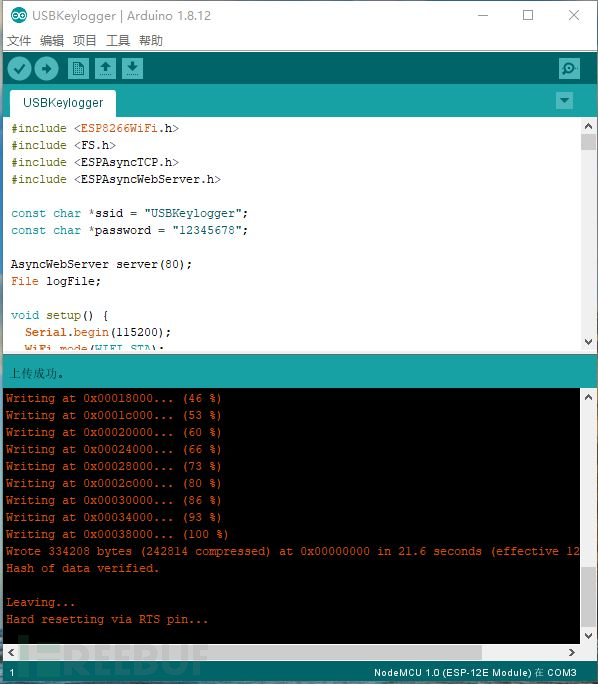The image size is (598, 684).
Task: Open the 文件 menu
Action: [19, 41]
